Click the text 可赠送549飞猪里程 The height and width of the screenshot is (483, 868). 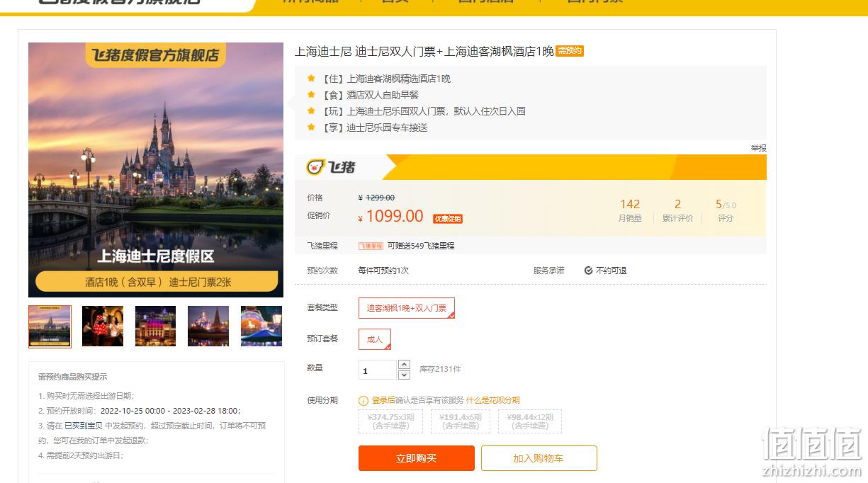point(421,246)
